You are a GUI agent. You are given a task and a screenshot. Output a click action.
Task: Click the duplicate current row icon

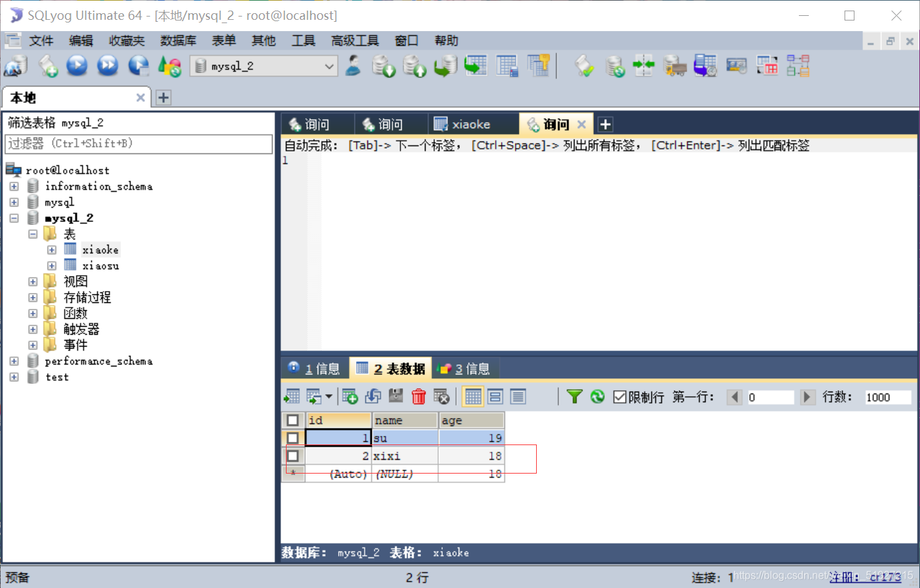[373, 396]
